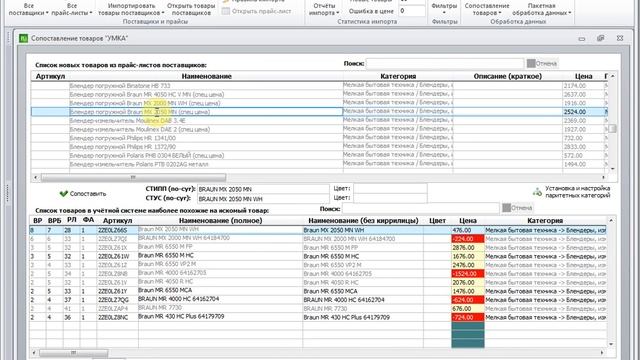
Task: Open Установка и настройка паритетных категорий
Action: 572,192
